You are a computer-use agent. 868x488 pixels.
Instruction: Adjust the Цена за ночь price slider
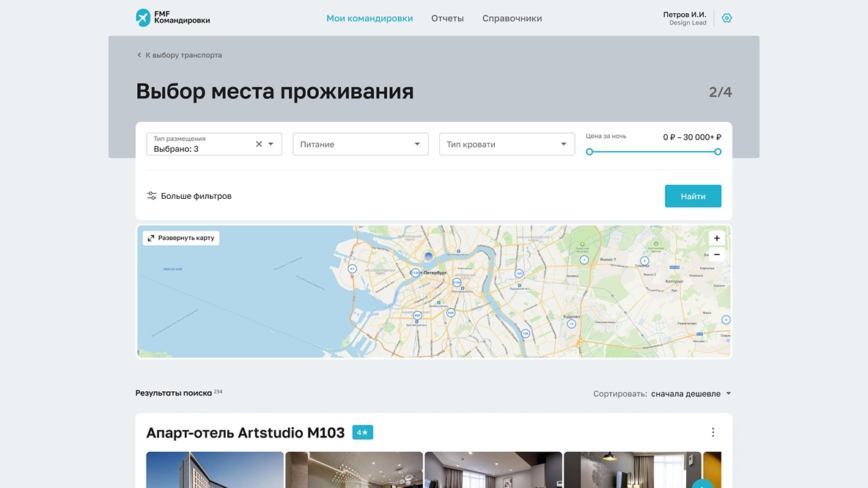tap(652, 152)
